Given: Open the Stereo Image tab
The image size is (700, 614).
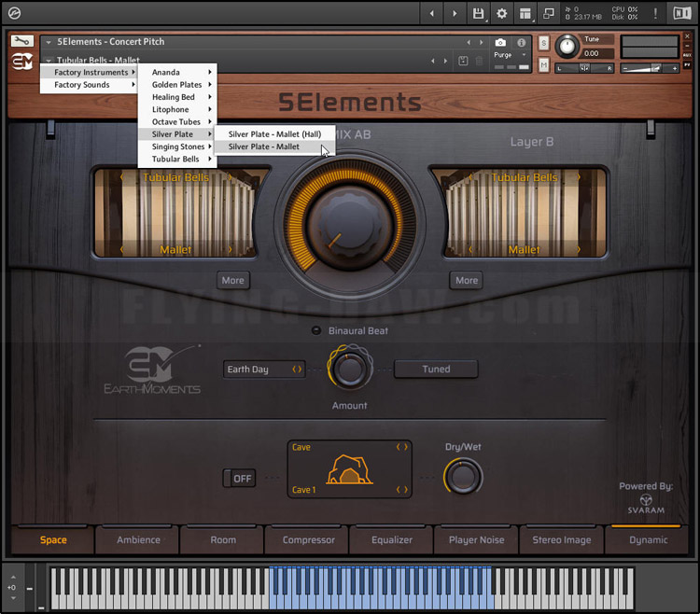Looking at the screenshot, I should click(x=562, y=540).
